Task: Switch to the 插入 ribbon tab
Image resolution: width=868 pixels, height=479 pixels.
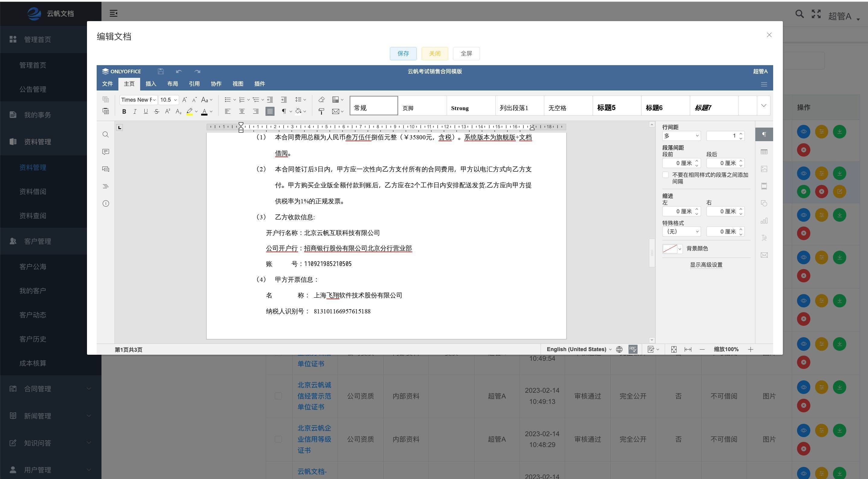Action: [x=151, y=84]
